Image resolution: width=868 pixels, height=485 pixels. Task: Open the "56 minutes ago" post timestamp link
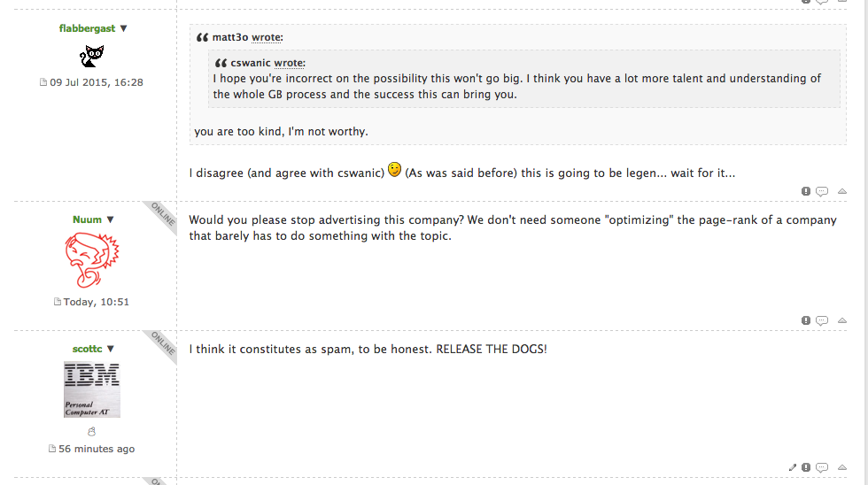pos(97,449)
